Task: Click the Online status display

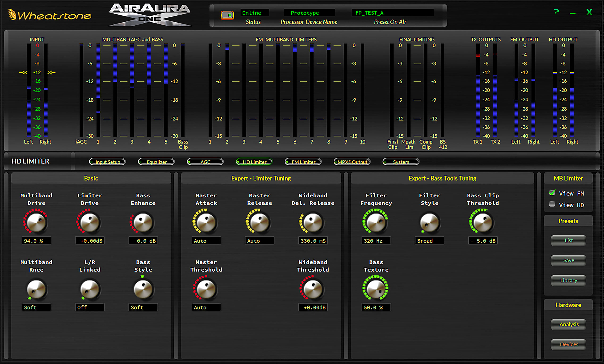Action: (x=254, y=13)
